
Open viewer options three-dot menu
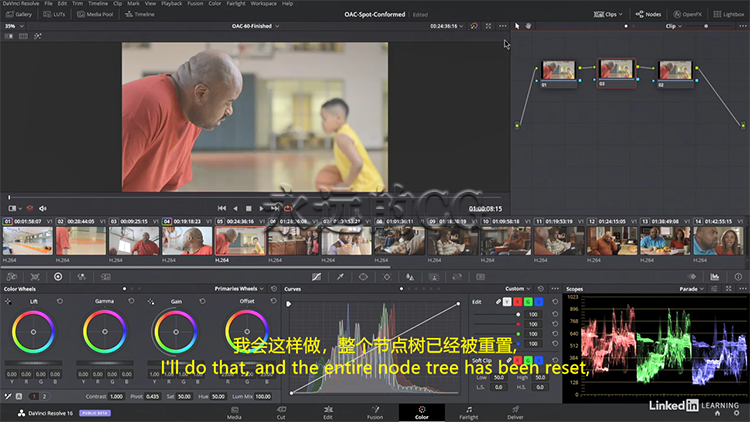pos(503,26)
